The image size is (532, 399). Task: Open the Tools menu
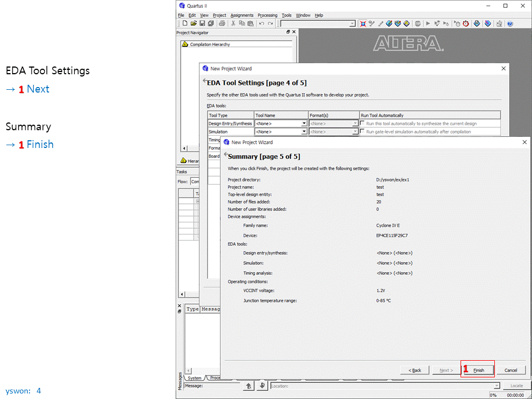(x=287, y=16)
